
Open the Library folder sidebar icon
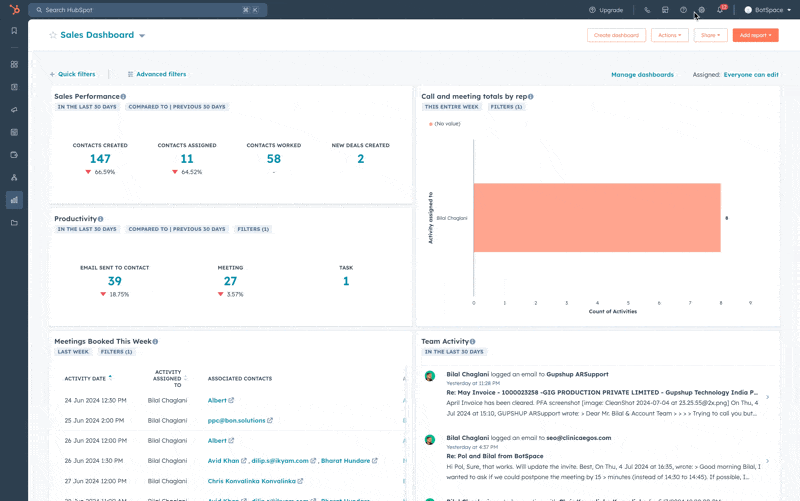14,222
